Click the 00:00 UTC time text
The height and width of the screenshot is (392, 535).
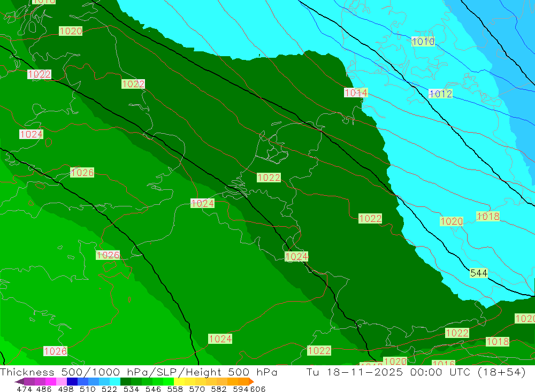pos(440,372)
